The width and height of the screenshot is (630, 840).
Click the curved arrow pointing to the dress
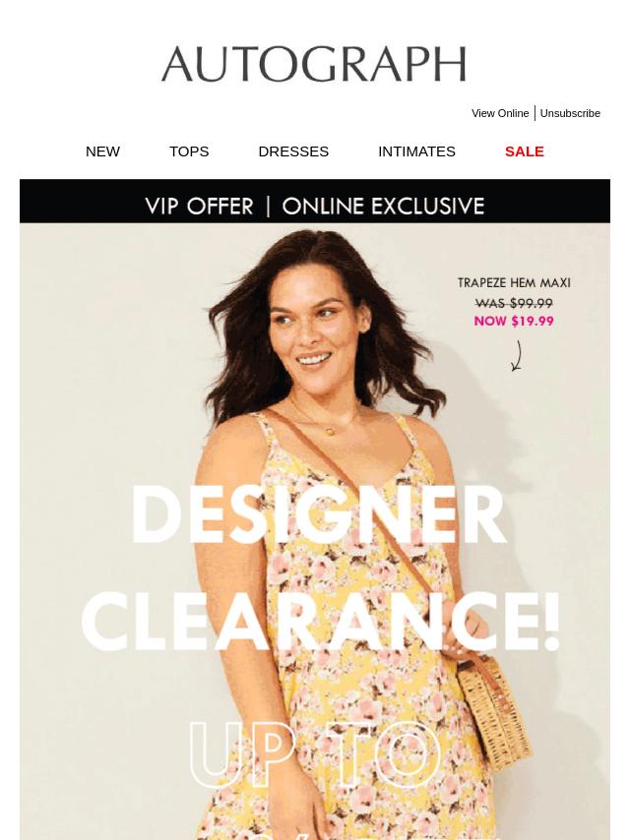tap(517, 356)
